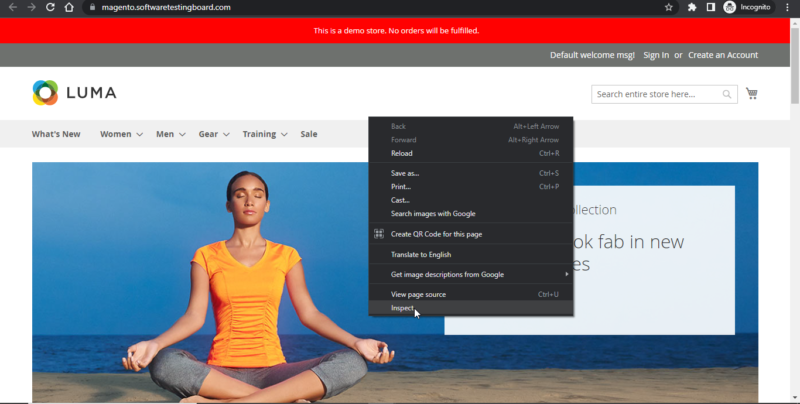Open the shopping cart icon

pos(751,94)
